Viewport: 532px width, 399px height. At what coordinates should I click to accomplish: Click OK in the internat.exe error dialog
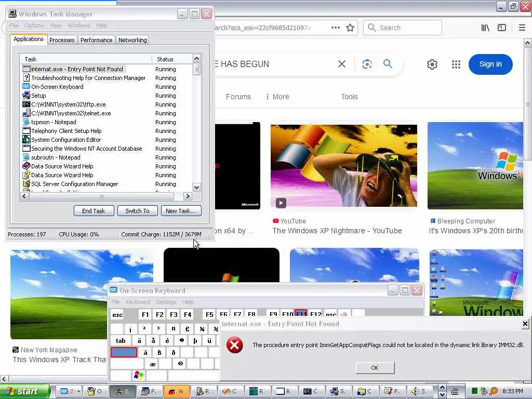[x=375, y=368]
